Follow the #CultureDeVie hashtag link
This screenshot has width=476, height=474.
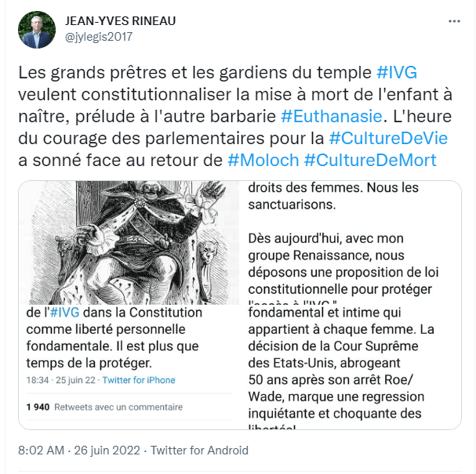[x=388, y=139]
